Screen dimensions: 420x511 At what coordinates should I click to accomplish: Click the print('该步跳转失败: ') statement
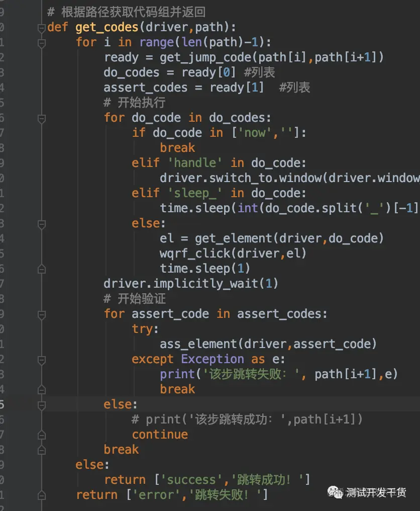pos(279,374)
